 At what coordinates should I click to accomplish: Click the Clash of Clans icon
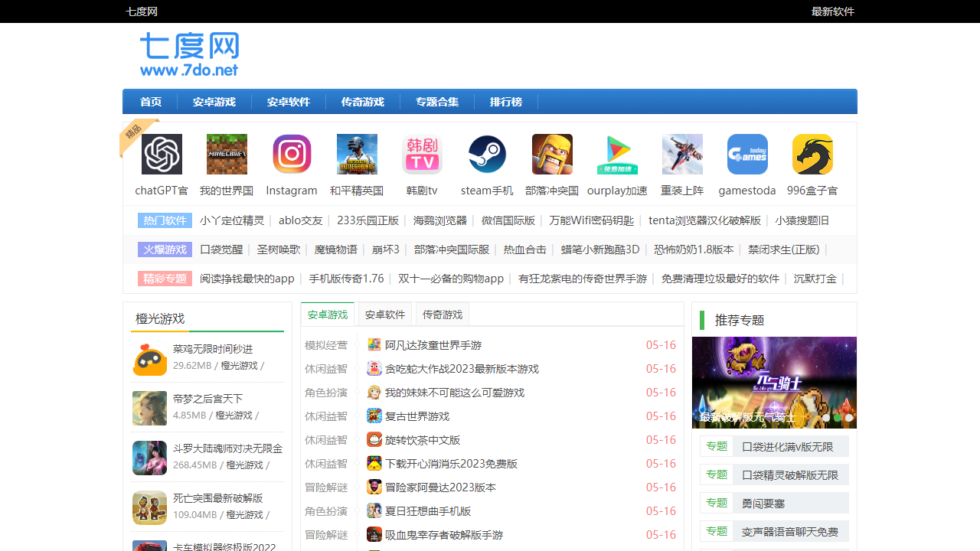click(x=552, y=155)
